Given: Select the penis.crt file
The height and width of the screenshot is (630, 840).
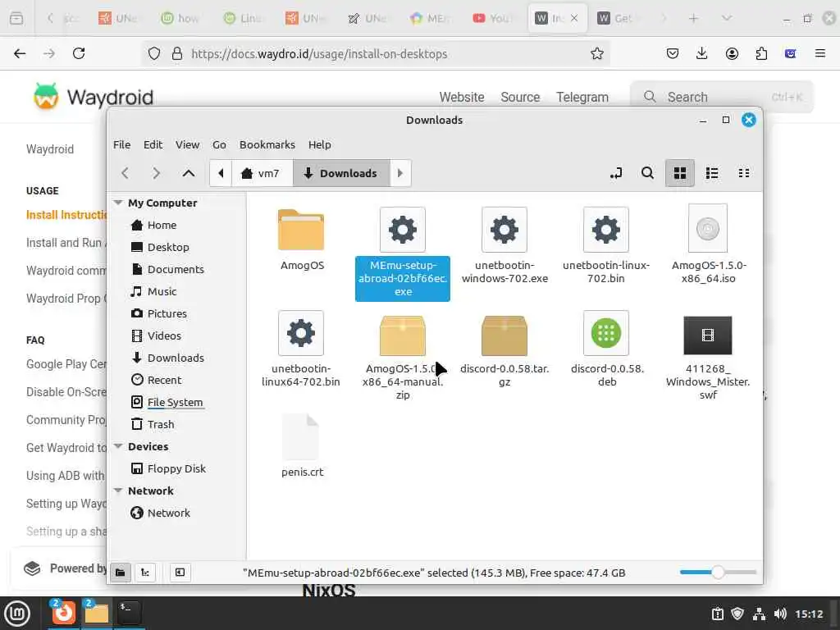Looking at the screenshot, I should [302, 445].
